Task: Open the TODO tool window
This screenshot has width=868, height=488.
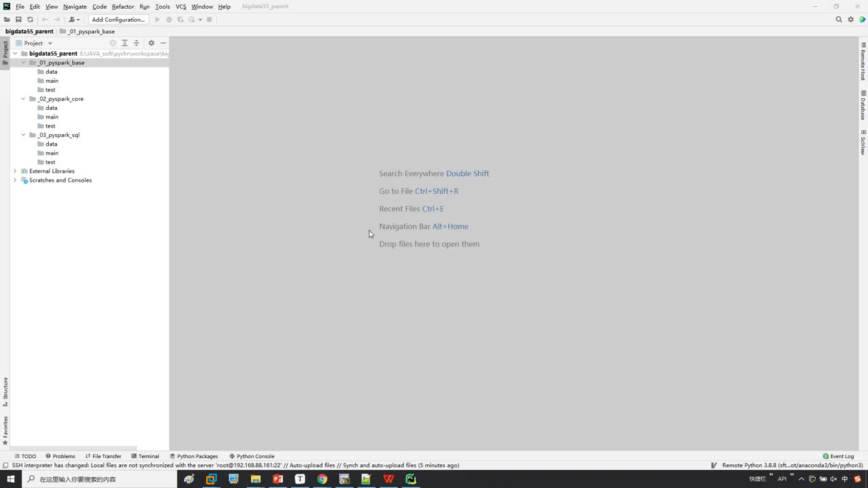Action: pos(25,456)
